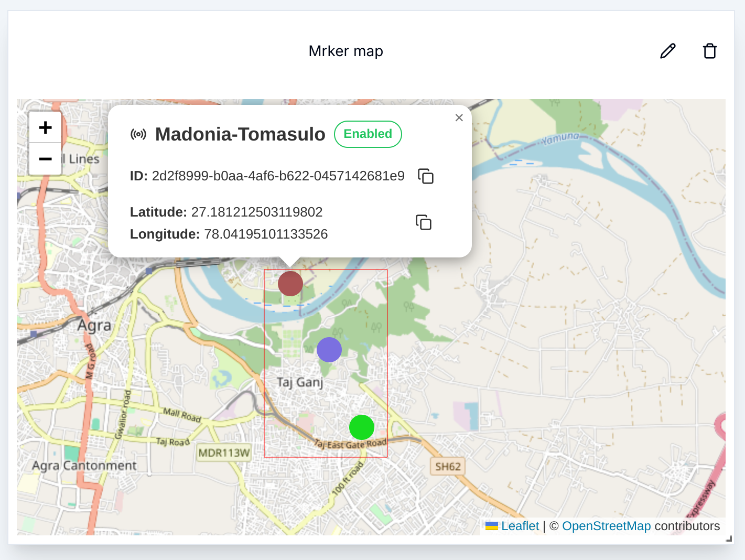Click the pencil edit icon
This screenshot has width=745, height=560.
coord(667,51)
